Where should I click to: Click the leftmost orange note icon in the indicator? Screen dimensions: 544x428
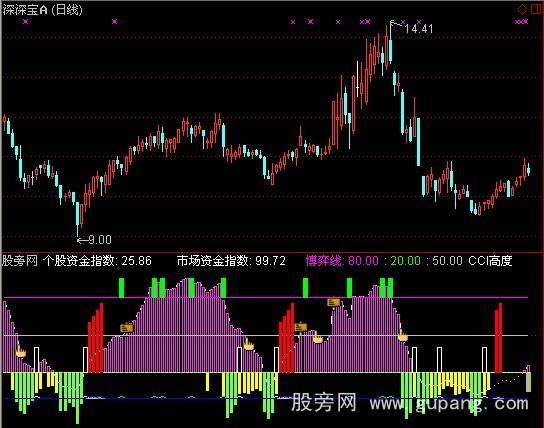(127, 328)
